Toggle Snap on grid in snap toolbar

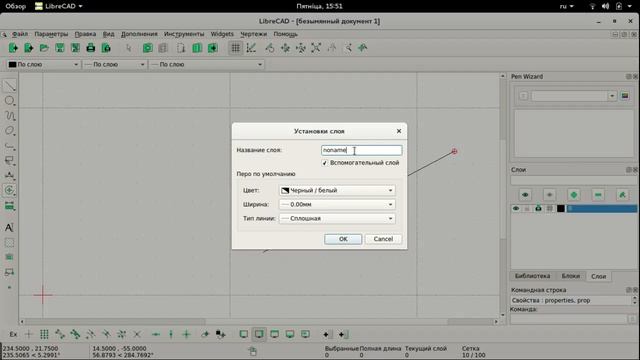(44, 335)
